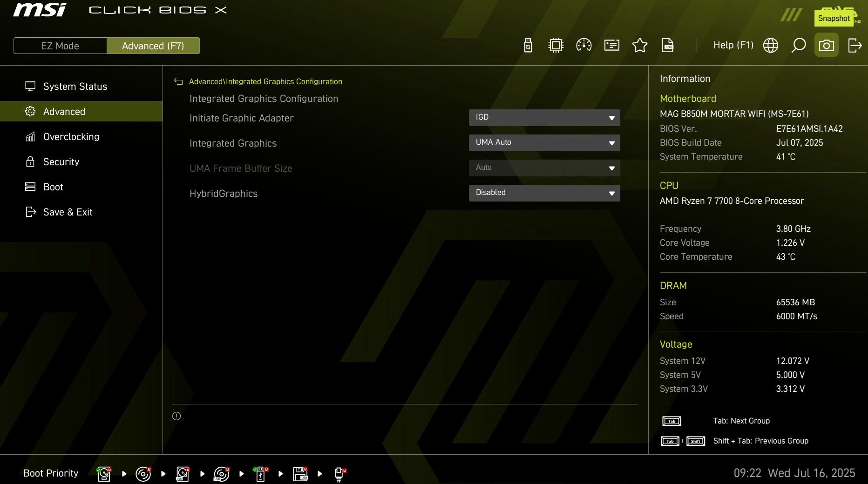Click the date and time display
The height and width of the screenshot is (484, 868).
coord(794,473)
